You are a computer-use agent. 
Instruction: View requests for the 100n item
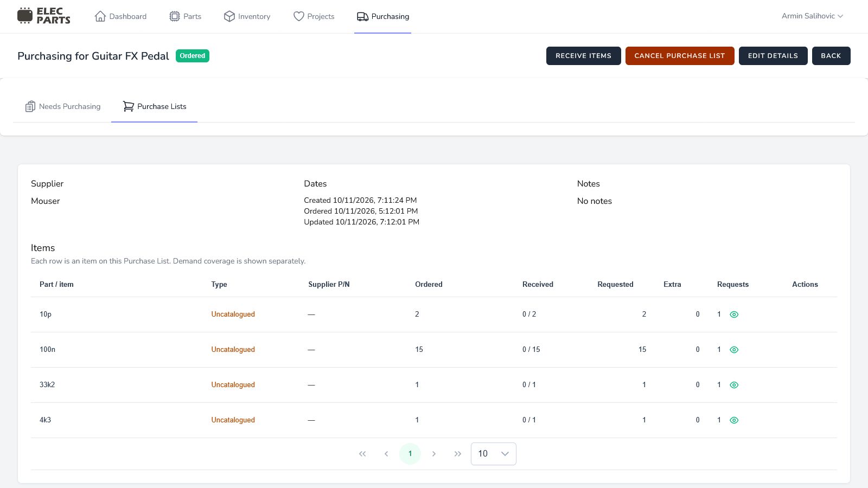[734, 350]
